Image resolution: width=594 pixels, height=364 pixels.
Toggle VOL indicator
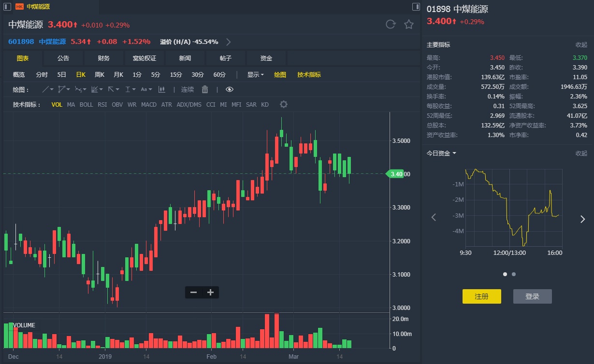click(57, 105)
